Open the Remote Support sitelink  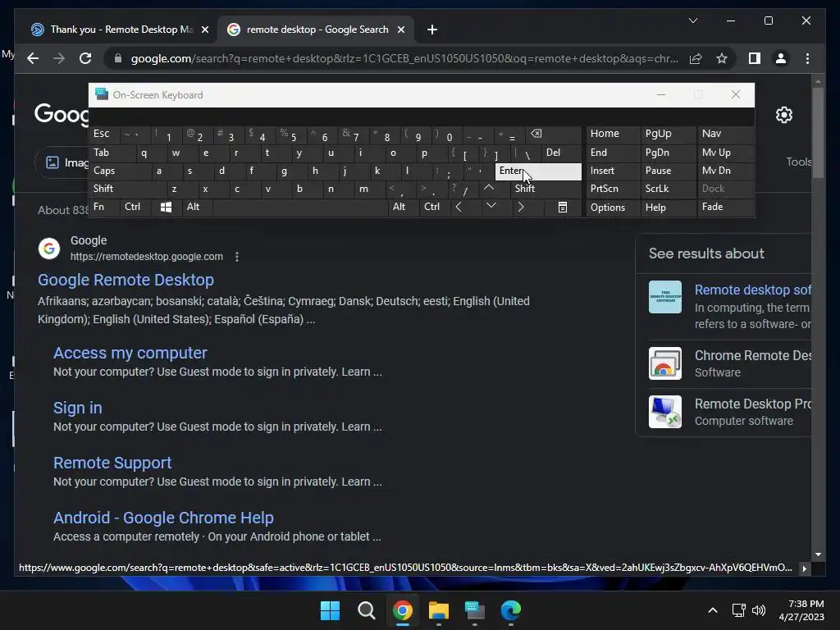point(112,463)
